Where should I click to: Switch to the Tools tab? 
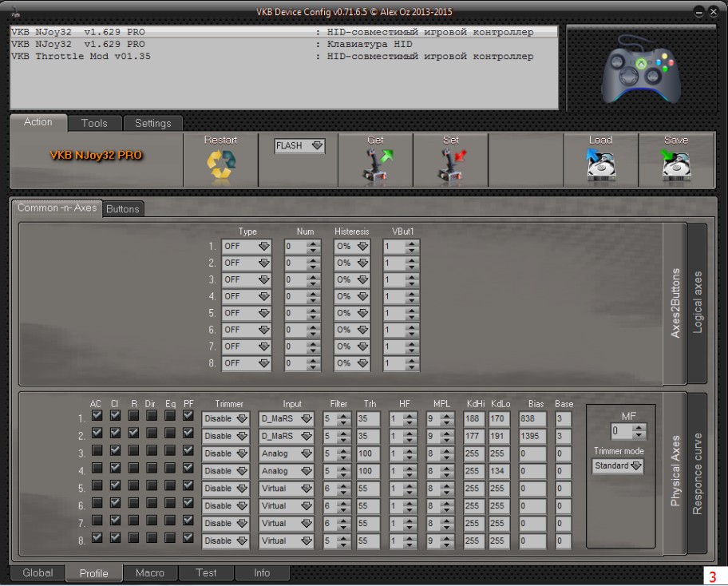click(95, 123)
